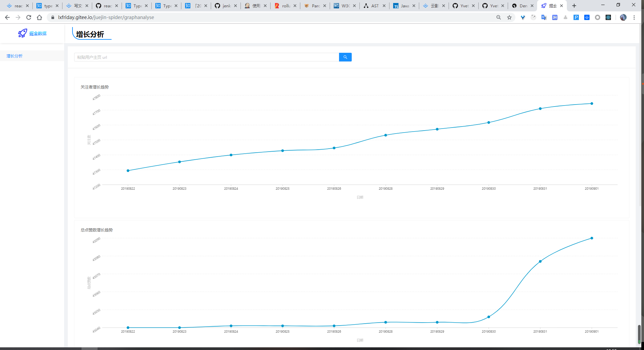Open the zoom magnifier in address bar
The width and height of the screenshot is (644, 350).
(498, 17)
